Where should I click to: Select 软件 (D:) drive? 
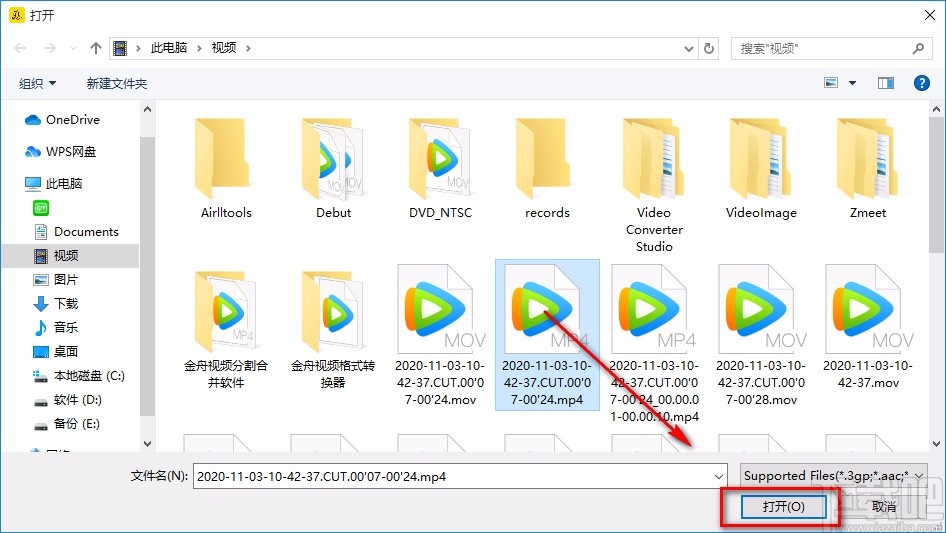pos(68,400)
